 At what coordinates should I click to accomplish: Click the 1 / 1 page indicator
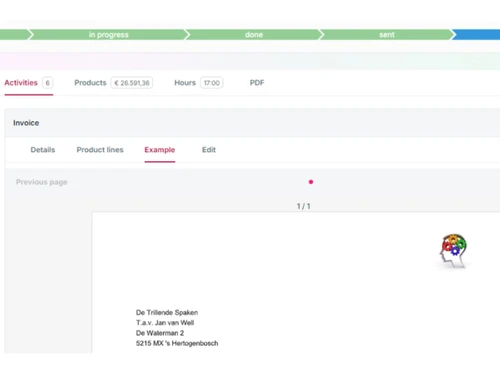303,206
